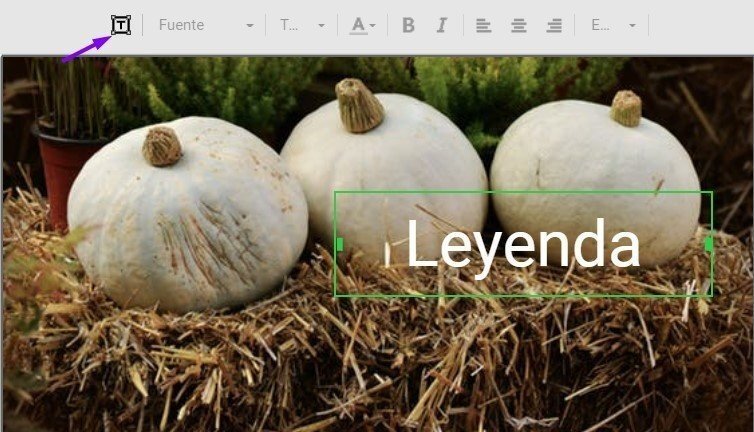Toggle italic formatting
This screenshot has height=432, width=754.
tap(441, 25)
